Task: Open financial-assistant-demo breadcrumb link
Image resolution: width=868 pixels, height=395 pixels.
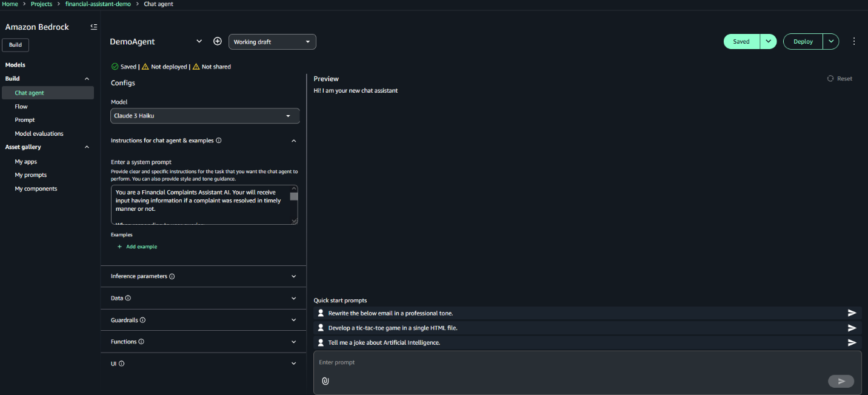Action: tap(98, 4)
